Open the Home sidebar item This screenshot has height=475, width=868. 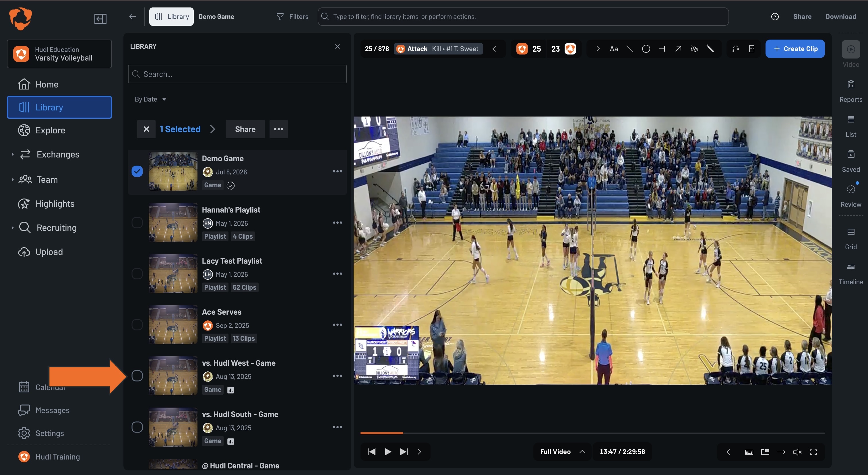click(59, 84)
